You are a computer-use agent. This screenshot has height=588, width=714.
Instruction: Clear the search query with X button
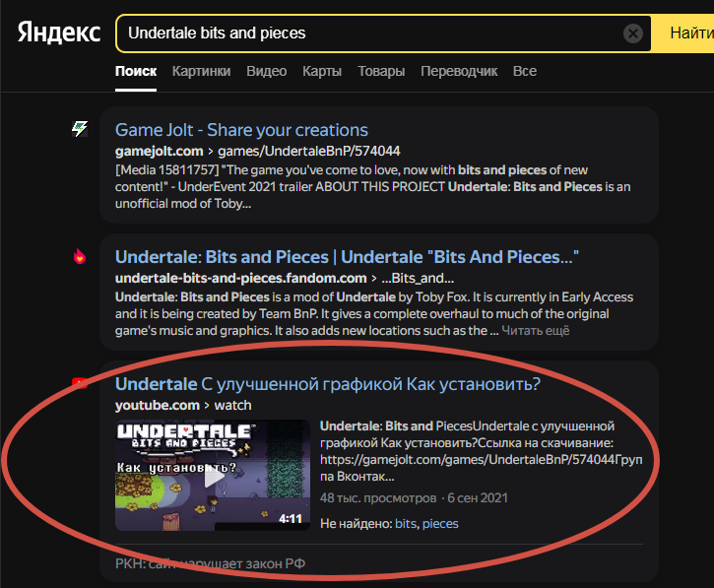pyautogui.click(x=632, y=33)
